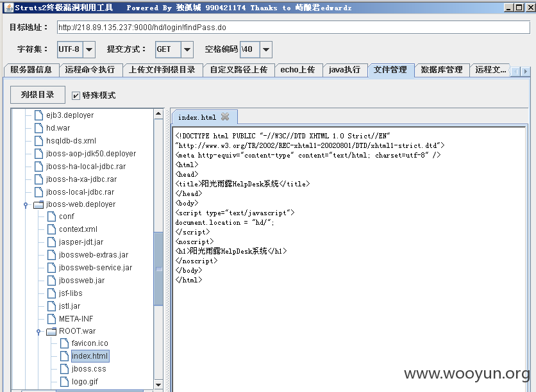Image resolution: width=536 pixels, height=392 pixels.
Task: Click the jsf-libs file icon
Action: click(52, 293)
